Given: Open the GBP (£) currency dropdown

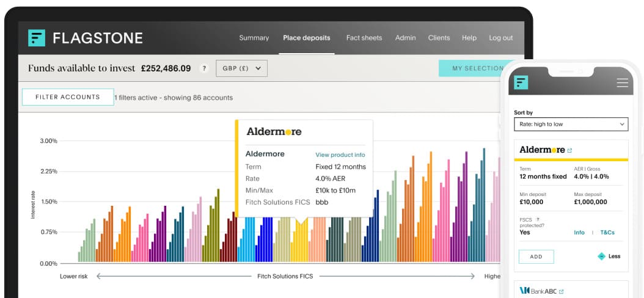Looking at the screenshot, I should (x=241, y=68).
